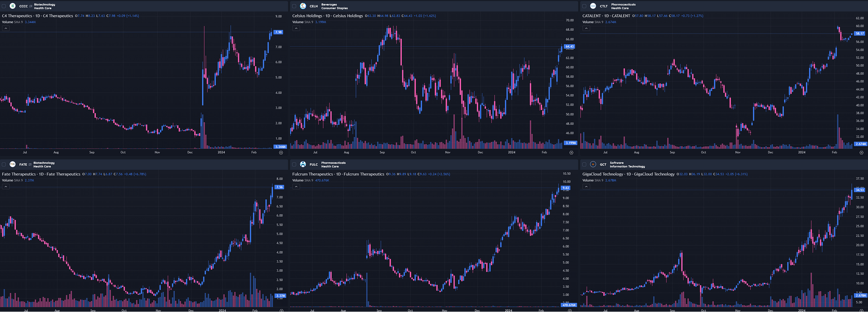Click the CELH ticker symbol
The height and width of the screenshot is (312, 868).
click(314, 6)
